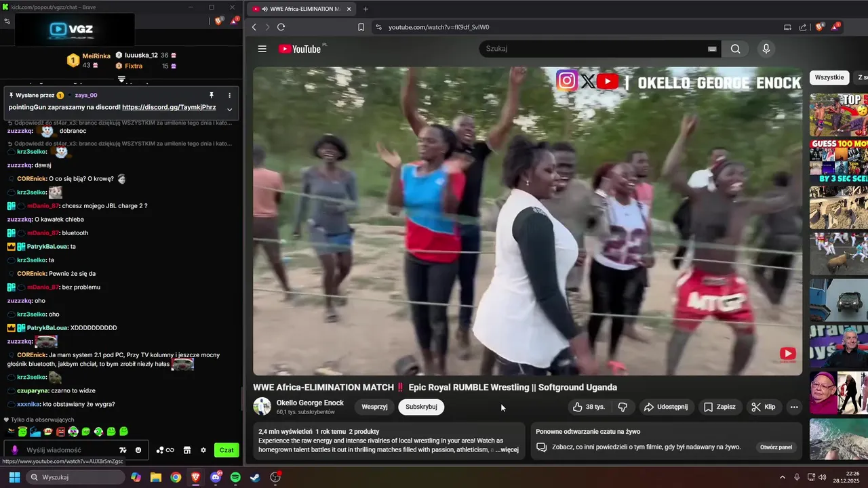Open the live chat replay with Otwórz panel
Screen dimensions: 868x488
coord(776,447)
